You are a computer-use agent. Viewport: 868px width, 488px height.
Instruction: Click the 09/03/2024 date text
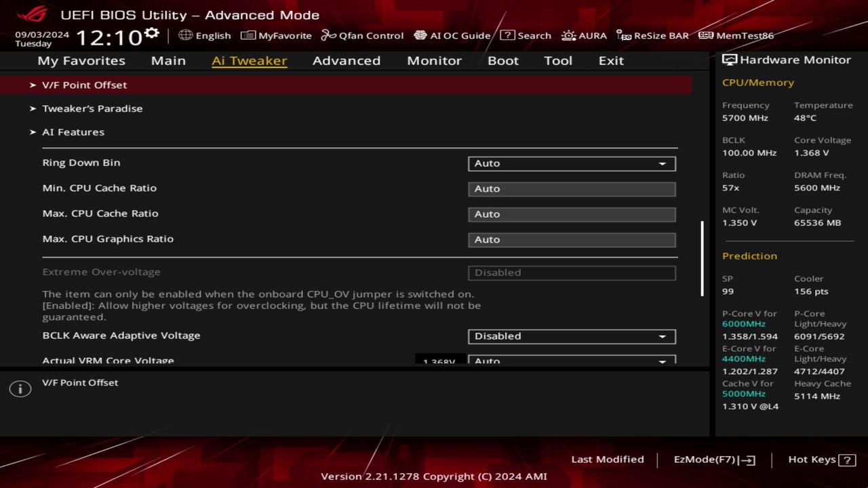pyautogui.click(x=42, y=34)
